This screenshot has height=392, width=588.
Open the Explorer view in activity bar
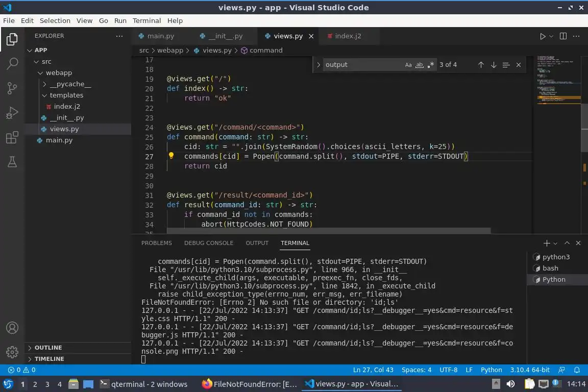12,39
